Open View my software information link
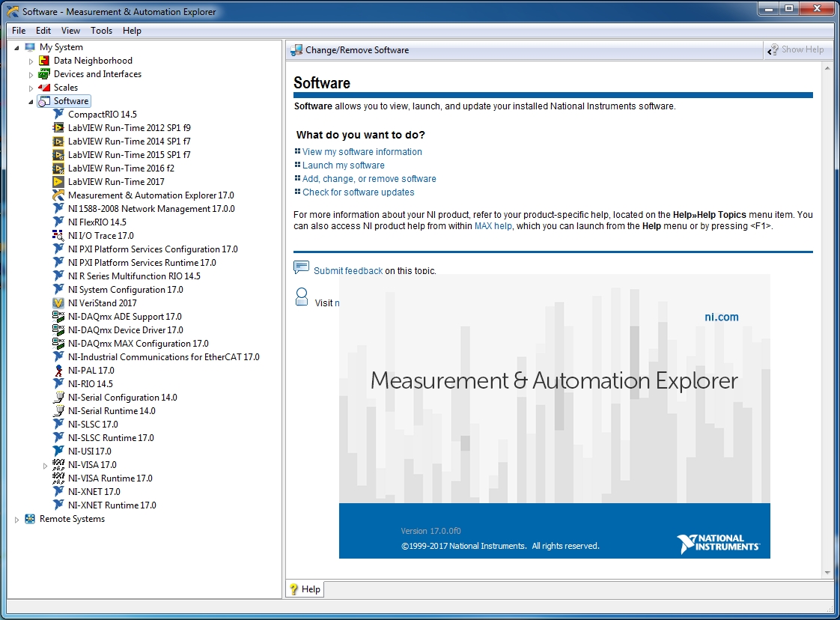 (362, 152)
